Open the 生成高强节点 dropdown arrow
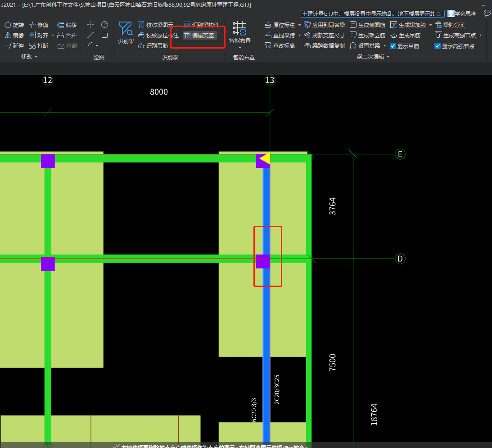Image resolution: width=492 pixels, height=448 pixels. 480,35
